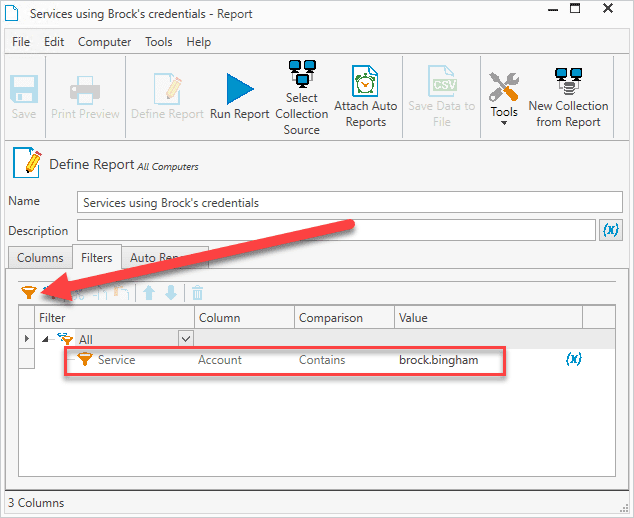Click Attach Auto Reports icon
This screenshot has height=518, width=634.
tap(365, 81)
